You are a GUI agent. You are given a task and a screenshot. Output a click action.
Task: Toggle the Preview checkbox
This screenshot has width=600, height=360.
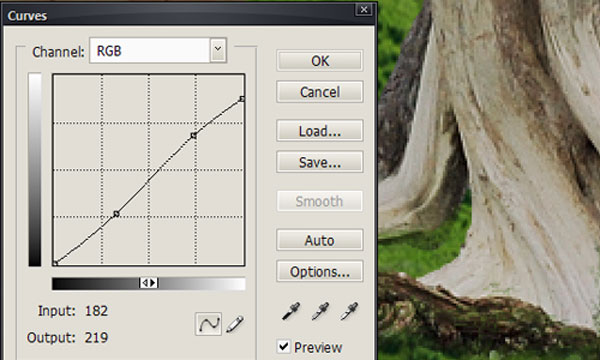coord(284,347)
